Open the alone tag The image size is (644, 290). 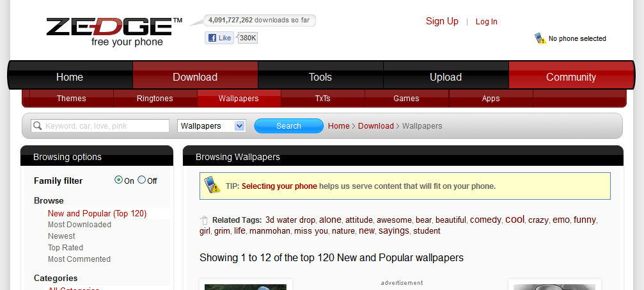(330, 220)
